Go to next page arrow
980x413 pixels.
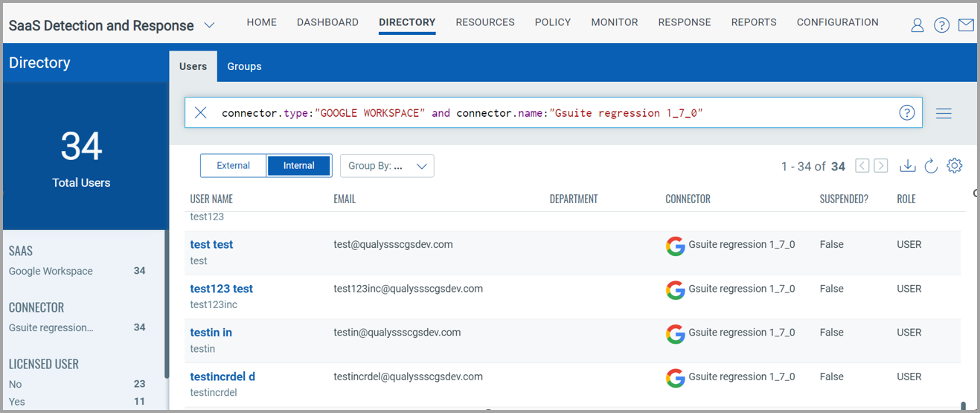tap(881, 165)
